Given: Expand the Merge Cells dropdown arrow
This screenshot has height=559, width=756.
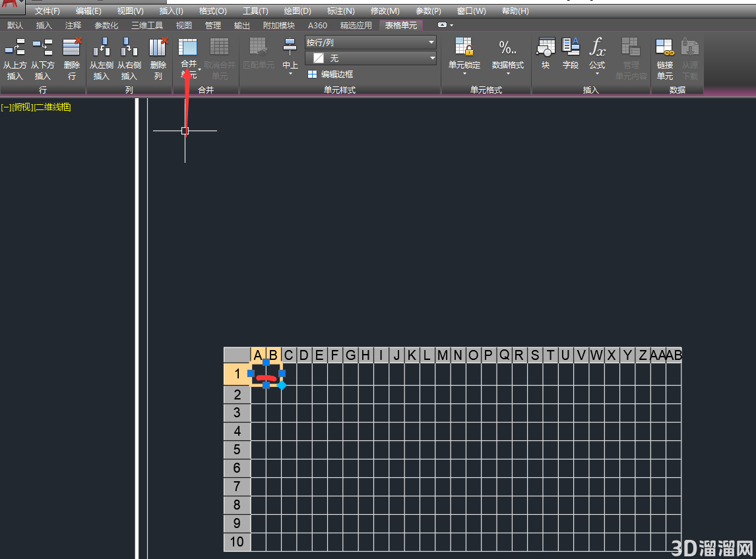Looking at the screenshot, I should pyautogui.click(x=199, y=70).
